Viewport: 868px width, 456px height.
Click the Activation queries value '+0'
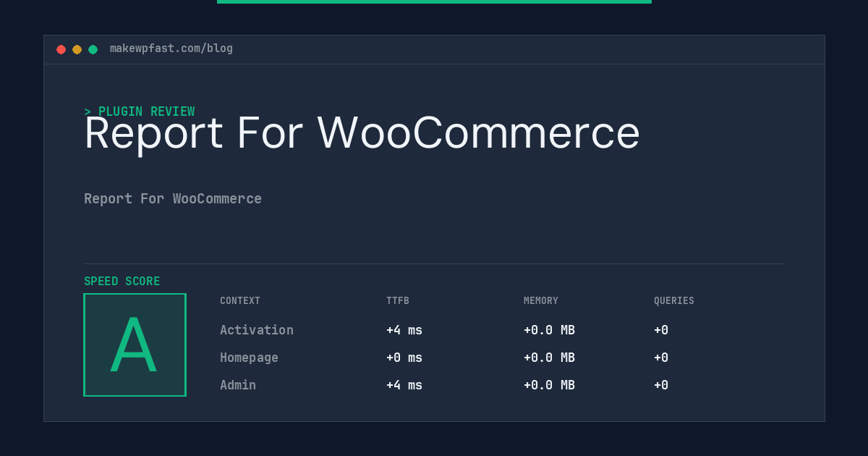click(661, 330)
